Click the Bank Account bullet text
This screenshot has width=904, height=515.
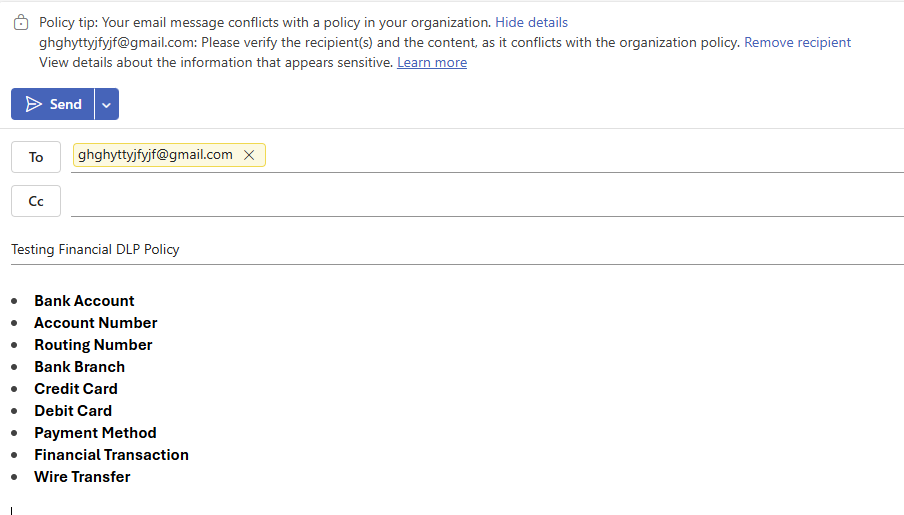84,301
